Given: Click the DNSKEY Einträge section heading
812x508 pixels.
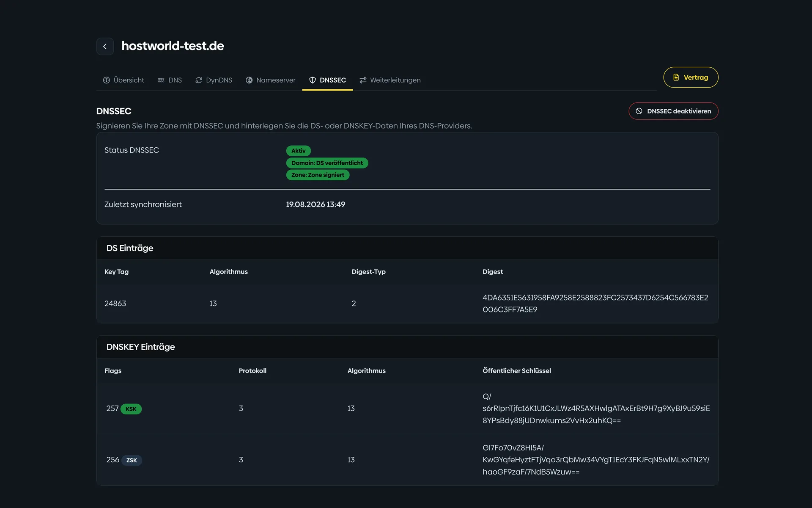Looking at the screenshot, I should pyautogui.click(x=140, y=347).
